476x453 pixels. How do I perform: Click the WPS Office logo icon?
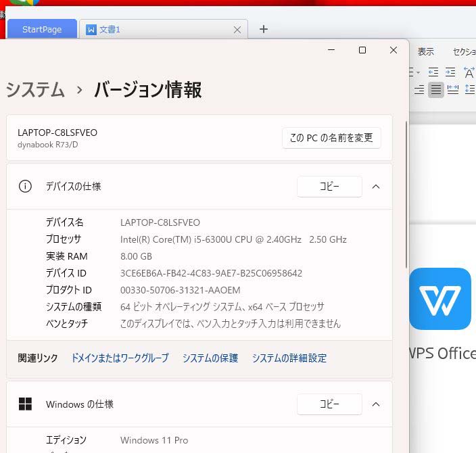pyautogui.click(x=440, y=299)
